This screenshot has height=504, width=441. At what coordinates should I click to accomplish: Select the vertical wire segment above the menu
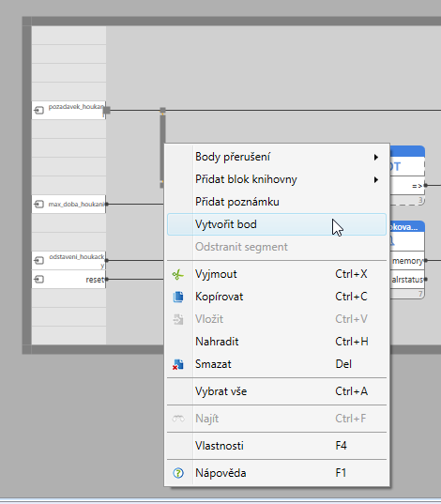pyautogui.click(x=162, y=130)
